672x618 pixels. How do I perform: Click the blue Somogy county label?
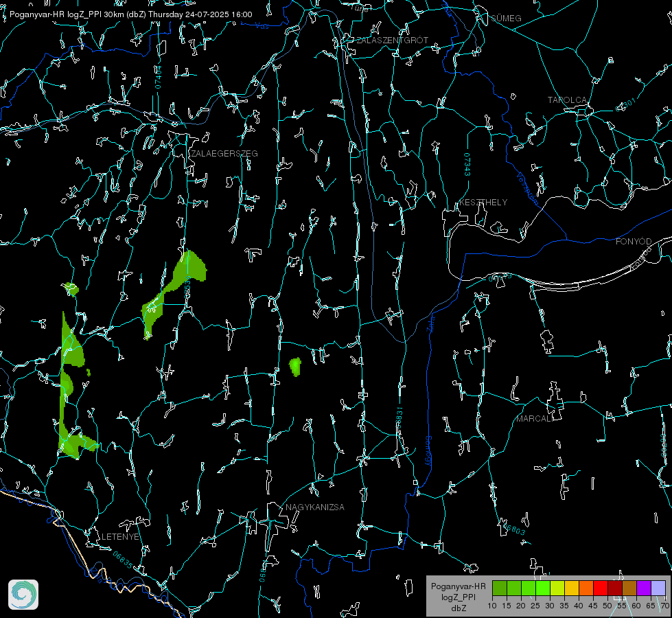[427, 450]
